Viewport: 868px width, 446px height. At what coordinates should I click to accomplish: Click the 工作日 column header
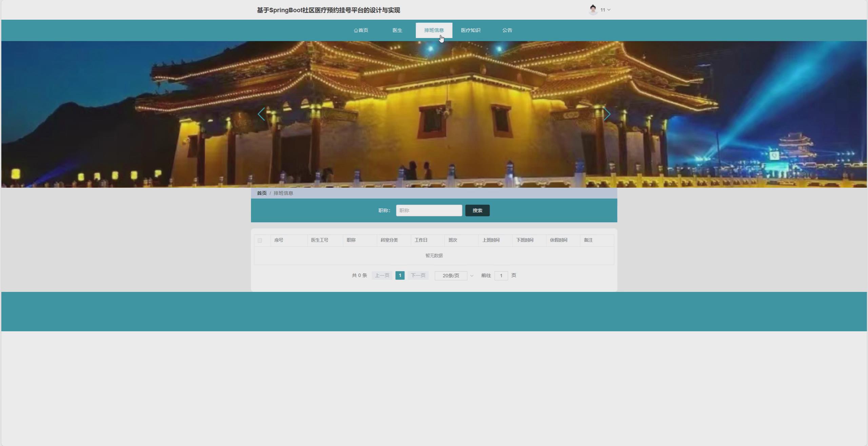coord(421,240)
